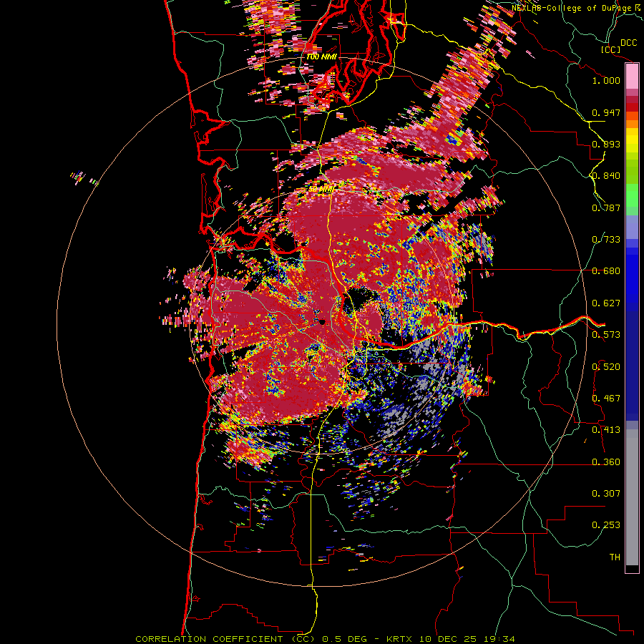Click the 0.947 scale value
644x644 pixels.
[606, 112]
